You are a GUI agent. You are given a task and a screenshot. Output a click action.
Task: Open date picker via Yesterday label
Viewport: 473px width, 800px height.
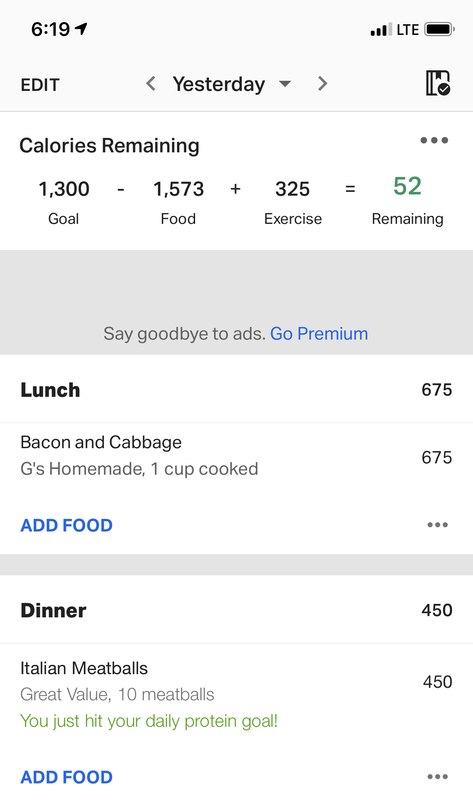[x=218, y=84]
